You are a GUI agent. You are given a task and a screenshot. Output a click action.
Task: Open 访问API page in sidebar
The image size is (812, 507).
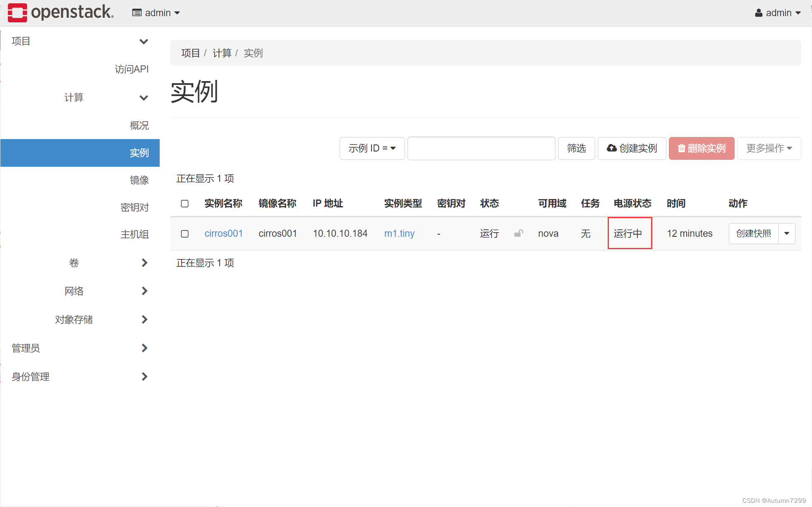[132, 69]
